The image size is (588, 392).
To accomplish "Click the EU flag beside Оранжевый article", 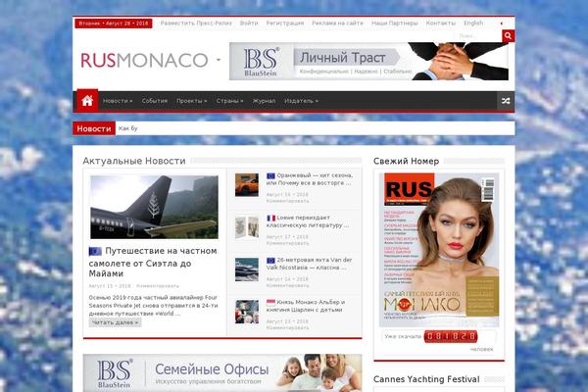I will 270,175.
